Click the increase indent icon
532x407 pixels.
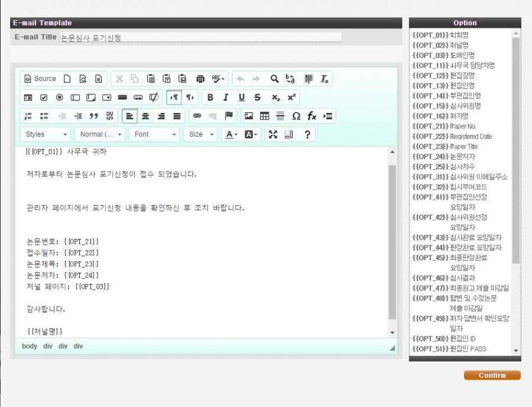point(78,116)
